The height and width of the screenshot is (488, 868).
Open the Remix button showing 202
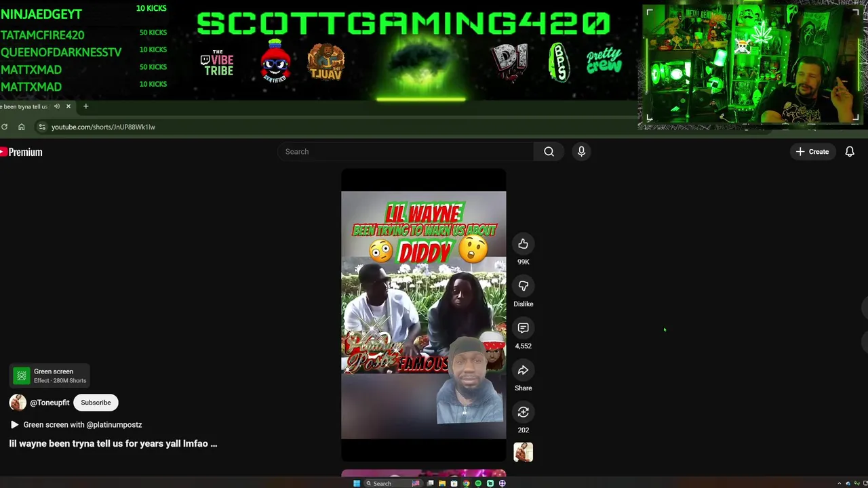[x=523, y=412]
